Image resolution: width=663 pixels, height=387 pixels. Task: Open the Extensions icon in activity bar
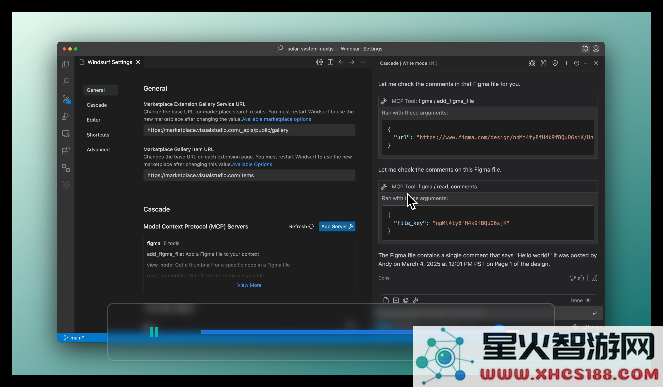pyautogui.click(x=66, y=151)
